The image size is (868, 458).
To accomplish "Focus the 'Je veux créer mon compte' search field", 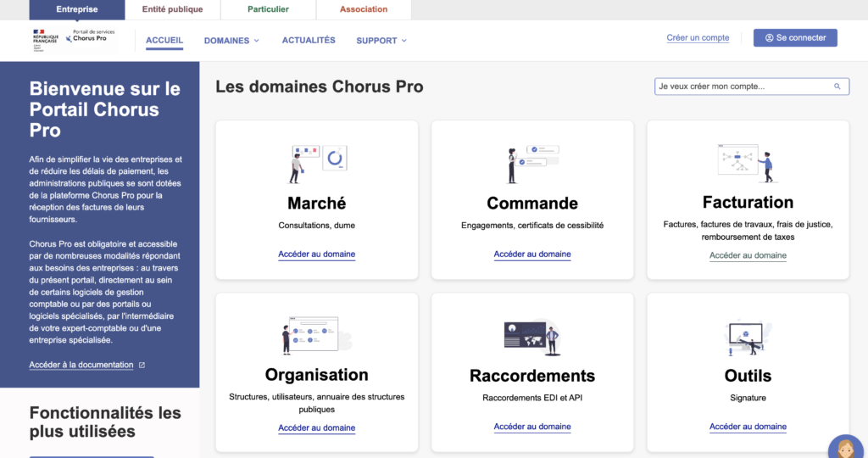I will coord(752,87).
